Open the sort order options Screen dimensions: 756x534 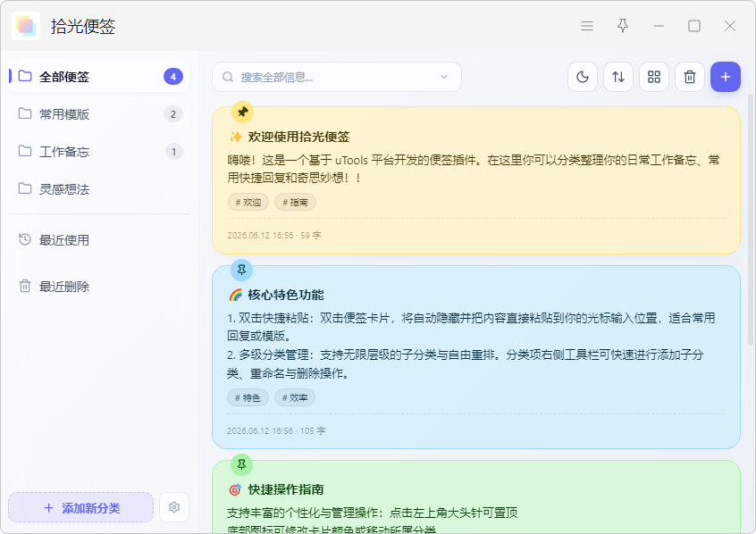[x=618, y=77]
